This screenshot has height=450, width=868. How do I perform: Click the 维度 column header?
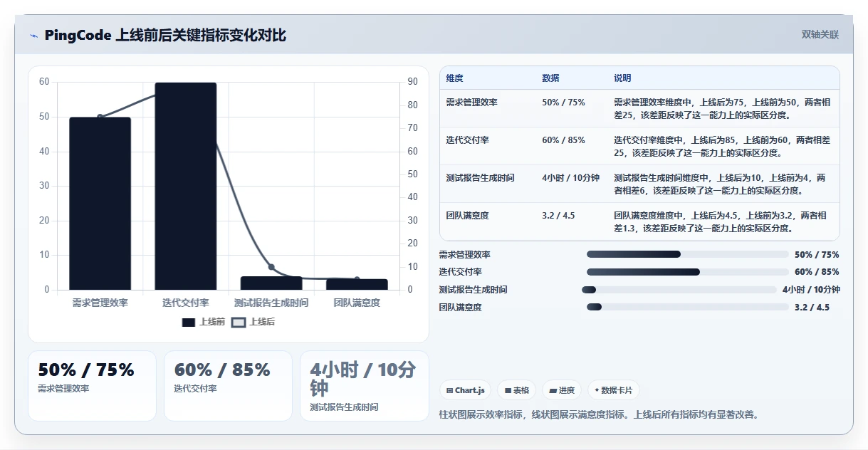coord(454,78)
